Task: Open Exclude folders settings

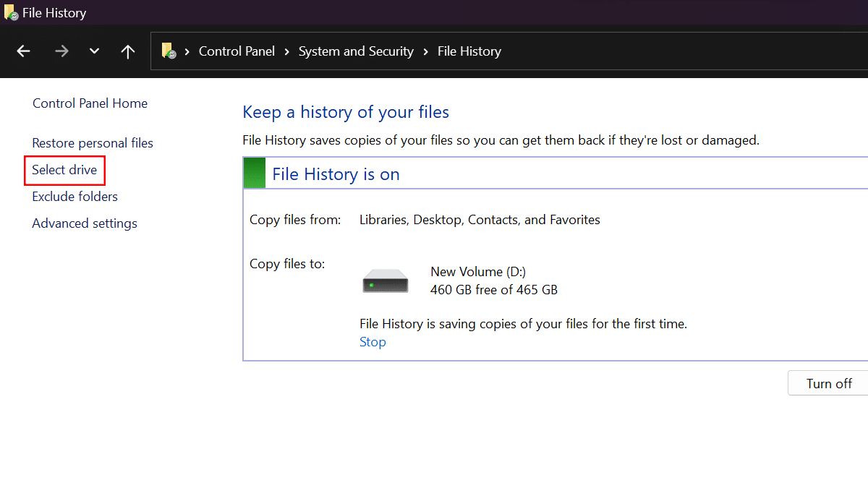Action: pyautogui.click(x=75, y=197)
